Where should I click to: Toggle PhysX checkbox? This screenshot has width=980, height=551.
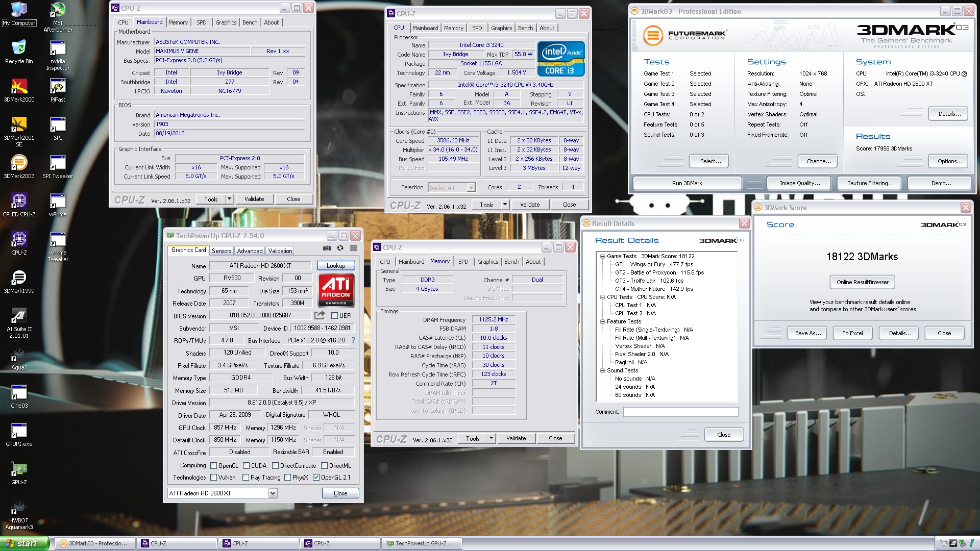coord(287,478)
